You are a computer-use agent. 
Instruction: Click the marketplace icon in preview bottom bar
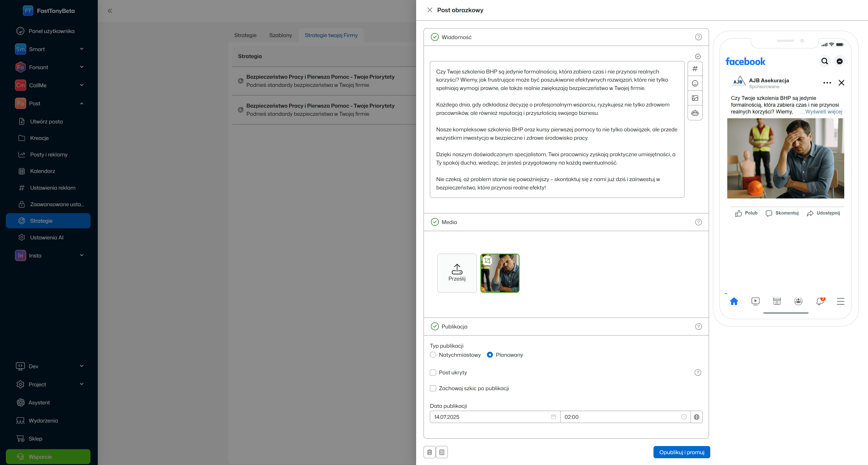tap(777, 301)
